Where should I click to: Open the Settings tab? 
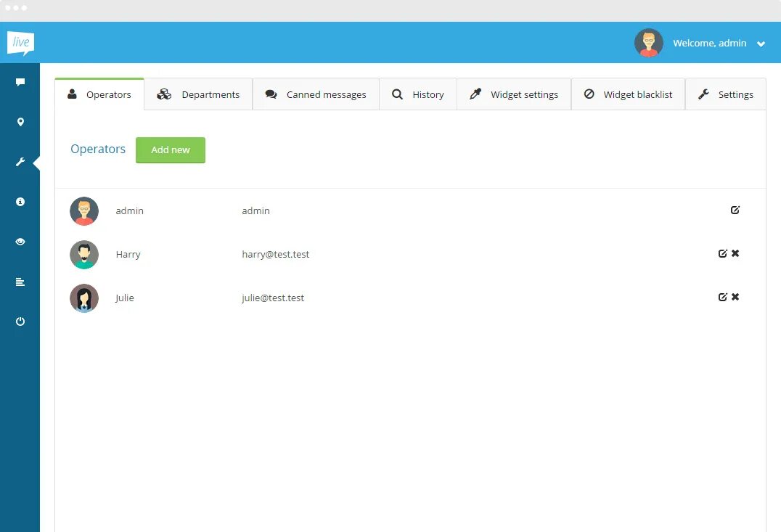(726, 94)
